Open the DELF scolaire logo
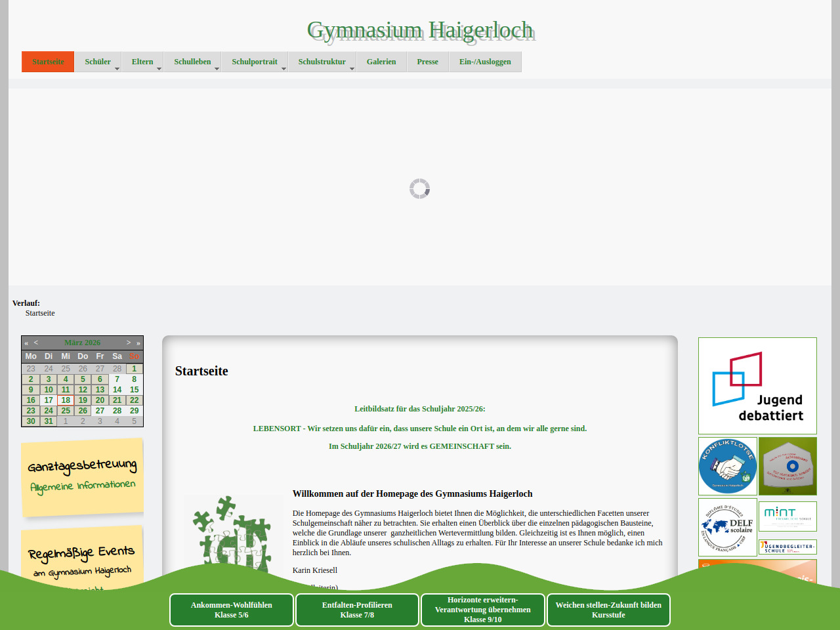Viewport: 840px width, 630px height. pos(727,527)
